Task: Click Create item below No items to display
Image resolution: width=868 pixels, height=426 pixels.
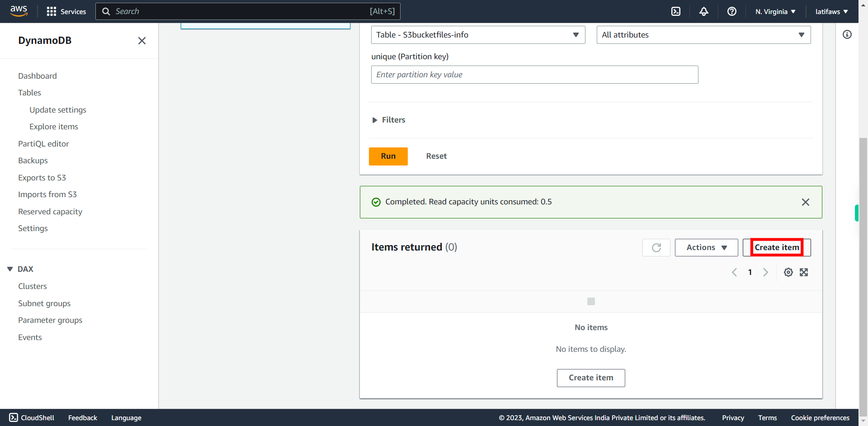Action: click(591, 378)
